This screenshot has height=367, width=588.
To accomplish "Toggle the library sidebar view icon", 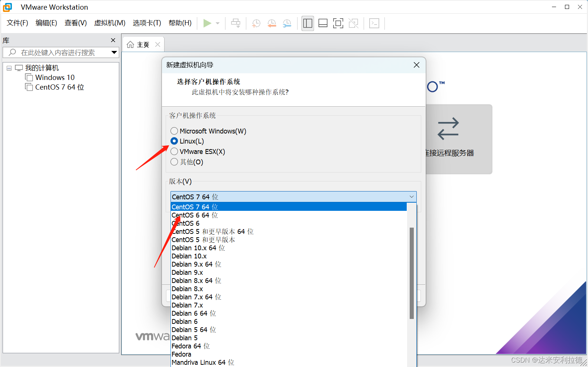I will coord(308,23).
